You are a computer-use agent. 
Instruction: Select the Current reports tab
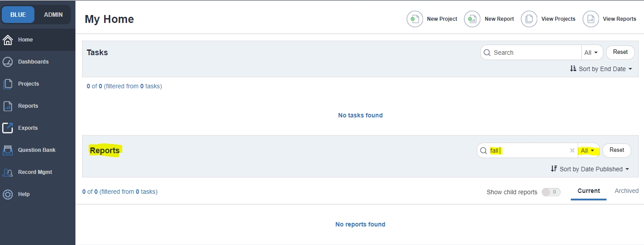click(x=588, y=191)
